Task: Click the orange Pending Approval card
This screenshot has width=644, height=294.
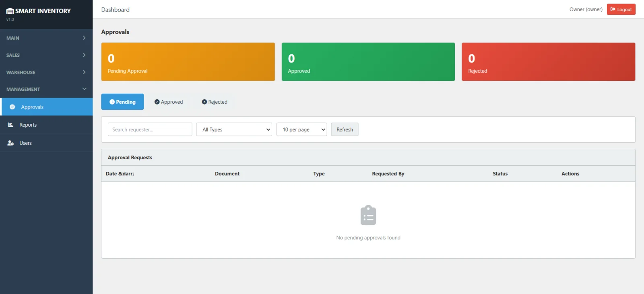Action: pos(188,62)
